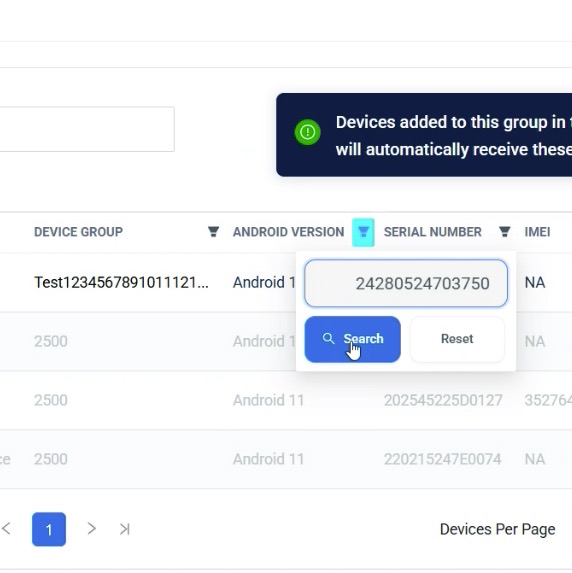Toggle the highlighted Android Version filter icon
The height and width of the screenshot is (573, 572).
pyautogui.click(x=363, y=232)
